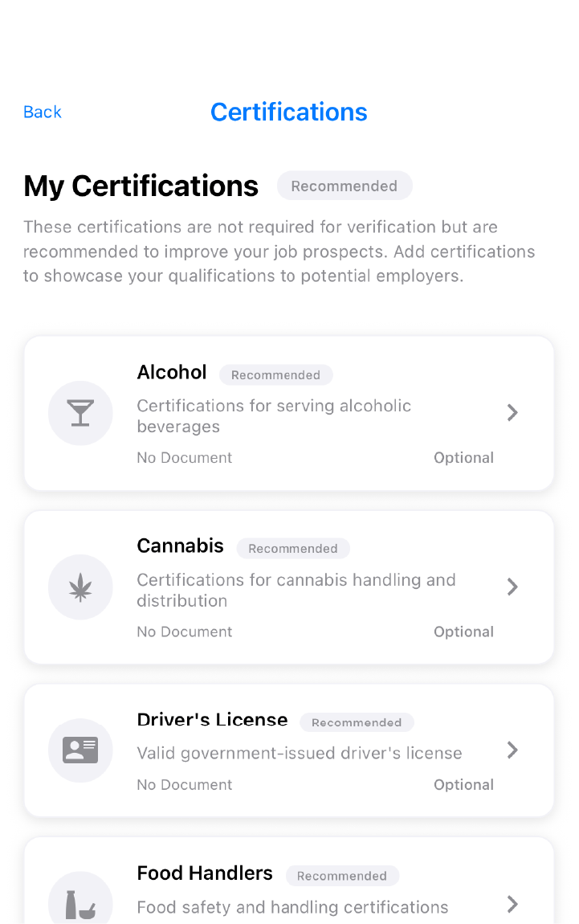Navigate back using the Back link
The width and height of the screenshot is (579, 924).
42,112
